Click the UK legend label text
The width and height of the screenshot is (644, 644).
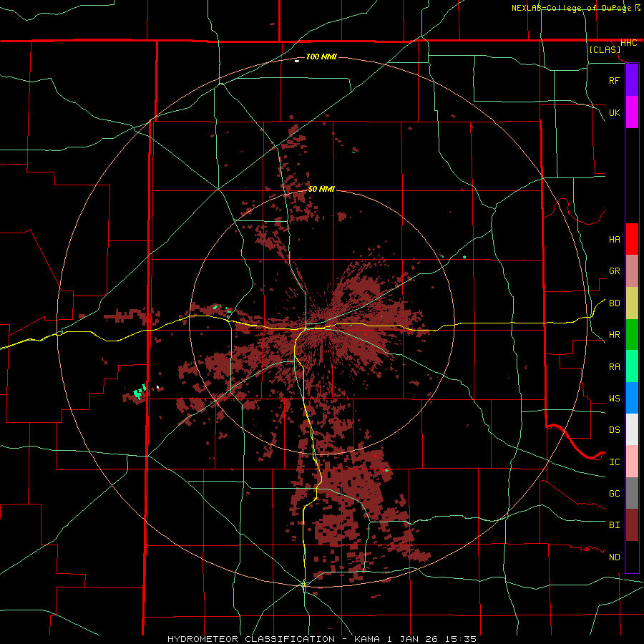[614, 112]
